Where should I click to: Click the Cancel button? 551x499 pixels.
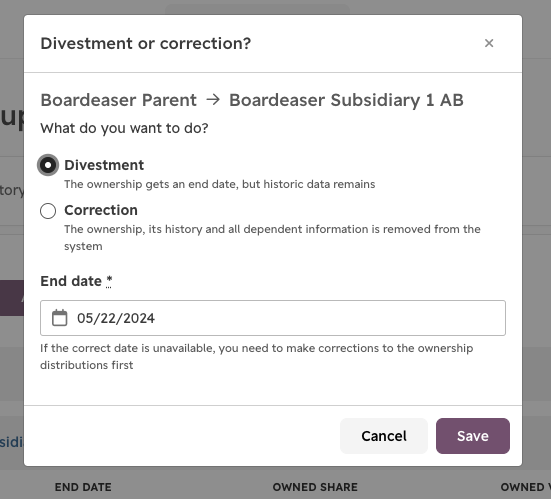(384, 436)
